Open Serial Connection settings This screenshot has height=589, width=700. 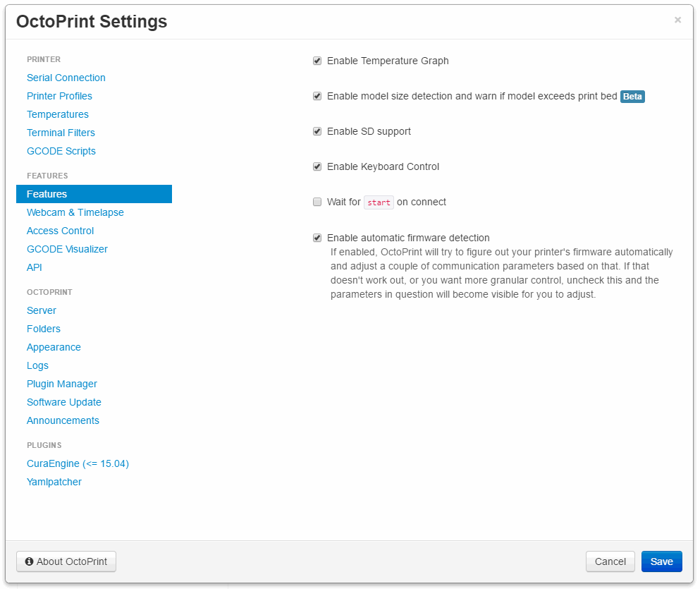66,78
